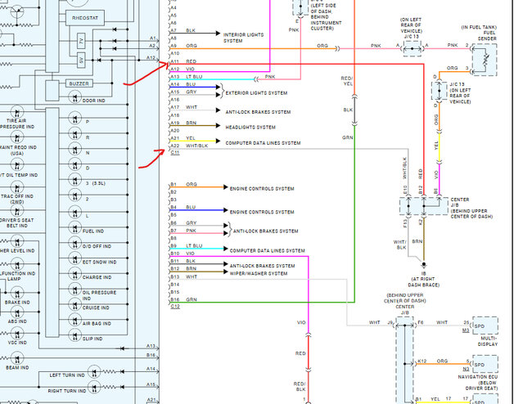Screen dimensions: 532x404
Task: Click COMPUTER DATA LINES SYSTEM beside pin B9
Action: [x=268, y=250]
